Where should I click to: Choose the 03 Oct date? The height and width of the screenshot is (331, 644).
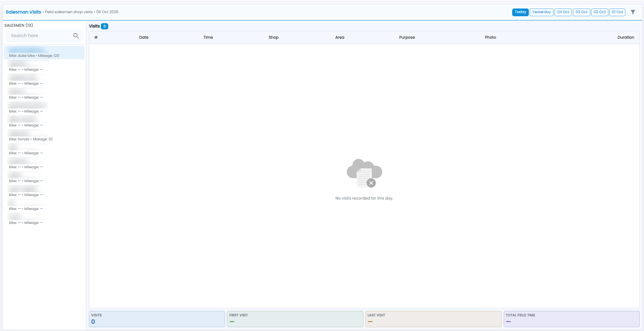[x=581, y=12]
